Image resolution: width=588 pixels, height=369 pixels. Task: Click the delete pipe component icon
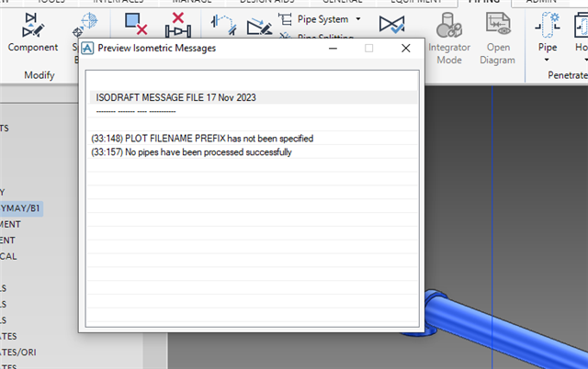click(x=178, y=25)
